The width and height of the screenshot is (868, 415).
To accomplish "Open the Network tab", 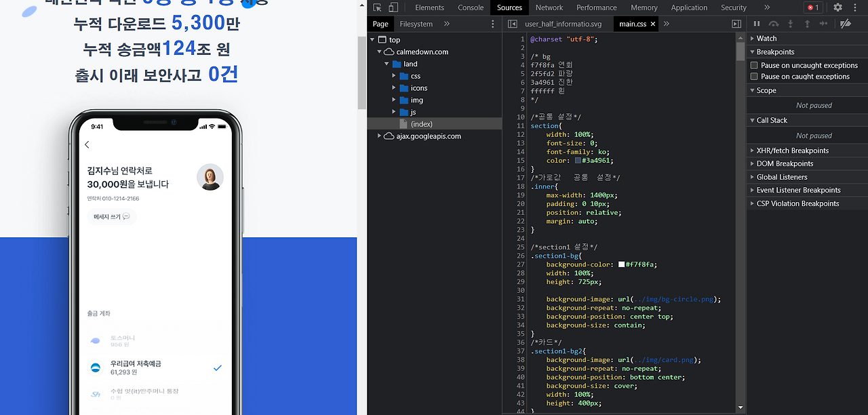I will pyautogui.click(x=549, y=7).
